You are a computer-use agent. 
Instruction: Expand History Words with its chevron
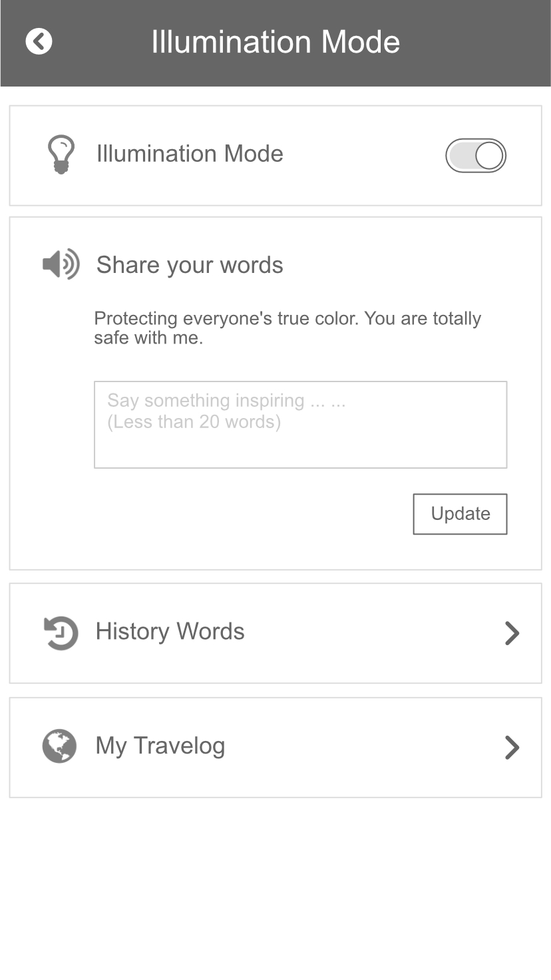click(512, 633)
